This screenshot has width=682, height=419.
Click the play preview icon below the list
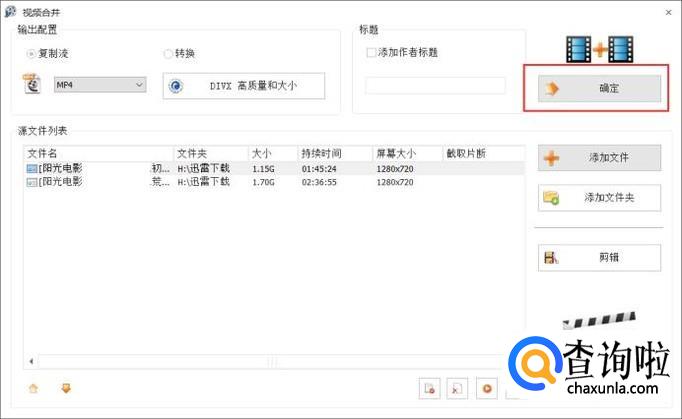[x=487, y=388]
